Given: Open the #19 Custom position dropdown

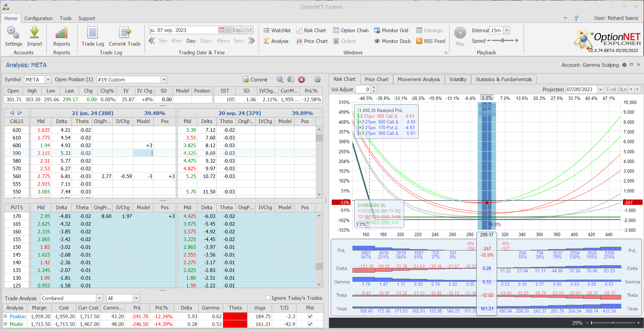Looking at the screenshot, I should pos(164,79).
